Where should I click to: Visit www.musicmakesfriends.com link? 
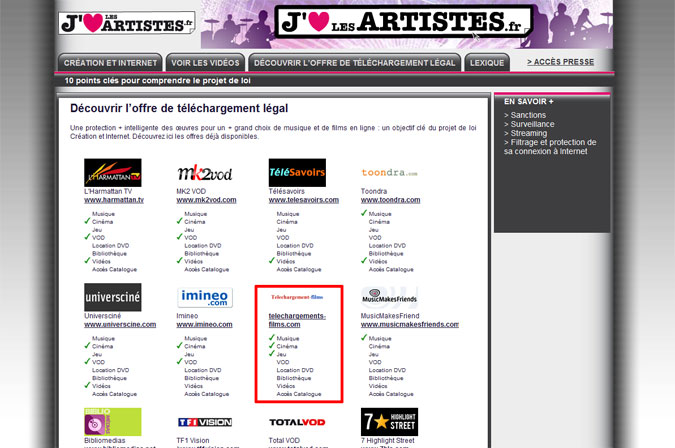coord(410,324)
